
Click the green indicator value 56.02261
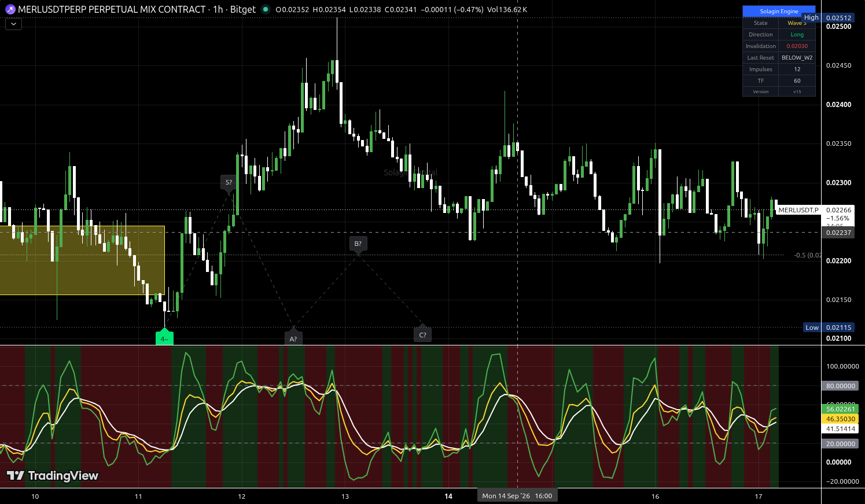coord(840,409)
